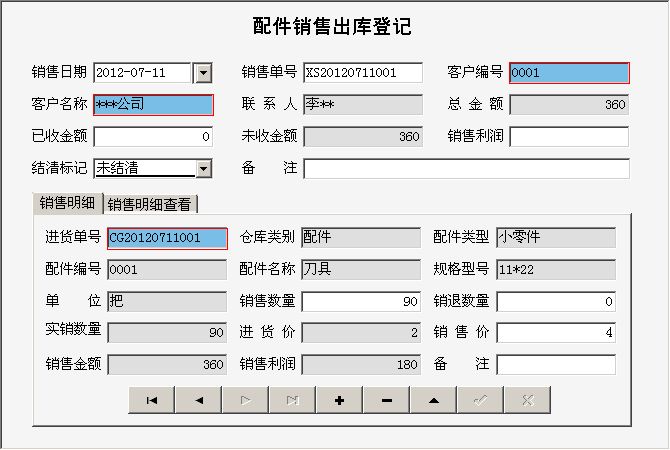Click the 实销数量 field
The image size is (670, 450).
[x=167, y=332]
